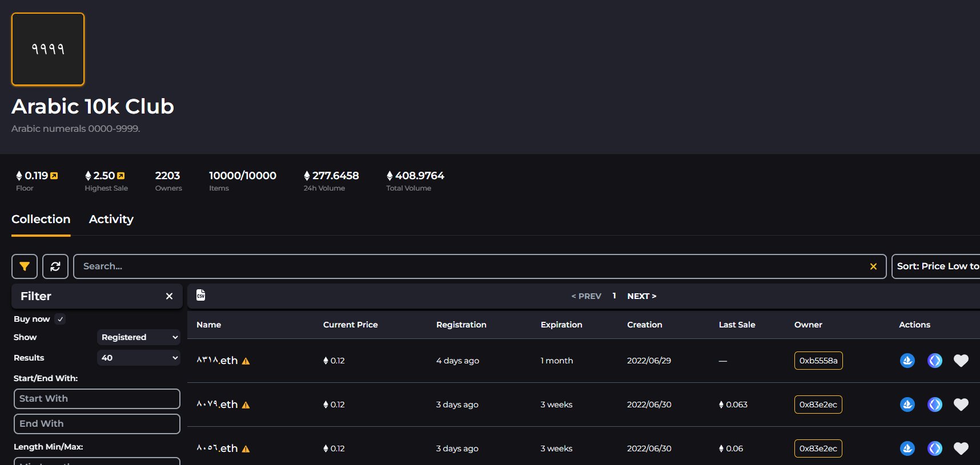Viewport: 980px width, 465px height.
Task: Click the Arabic 10k Club logo thumbnail
Action: pyautogui.click(x=48, y=49)
